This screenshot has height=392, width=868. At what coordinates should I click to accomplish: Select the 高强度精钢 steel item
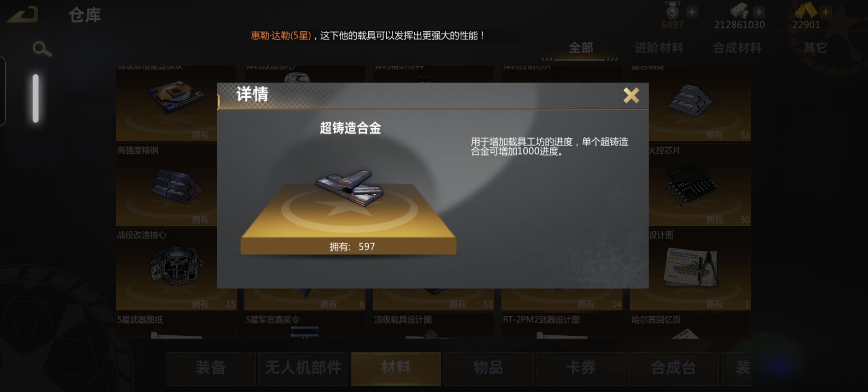166,185
